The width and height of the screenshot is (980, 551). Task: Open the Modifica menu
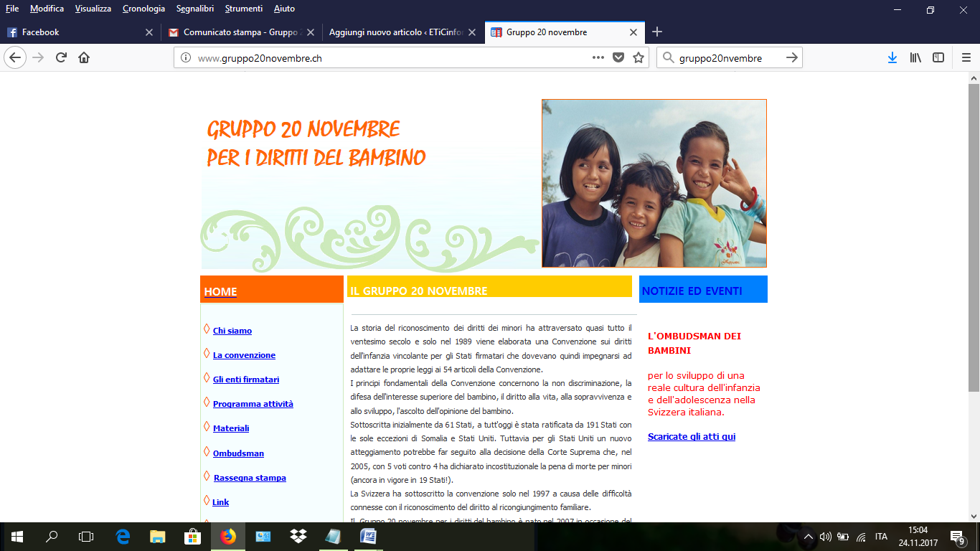[x=47, y=9]
